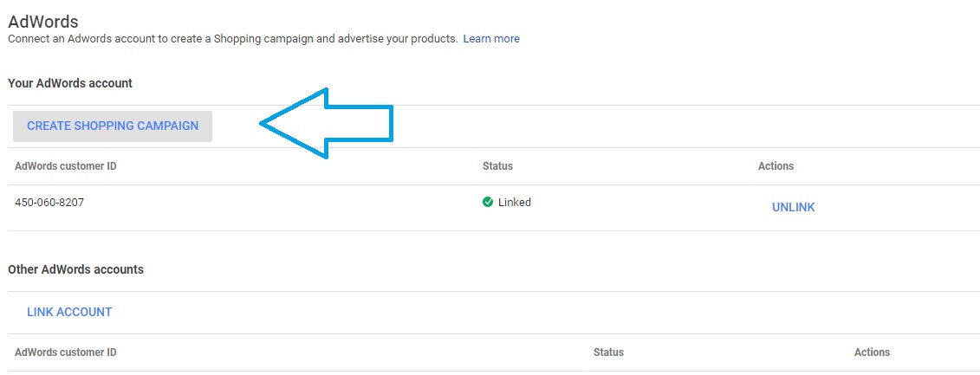
Task: Click the blue arrow's pointed head
Action: coord(293,124)
